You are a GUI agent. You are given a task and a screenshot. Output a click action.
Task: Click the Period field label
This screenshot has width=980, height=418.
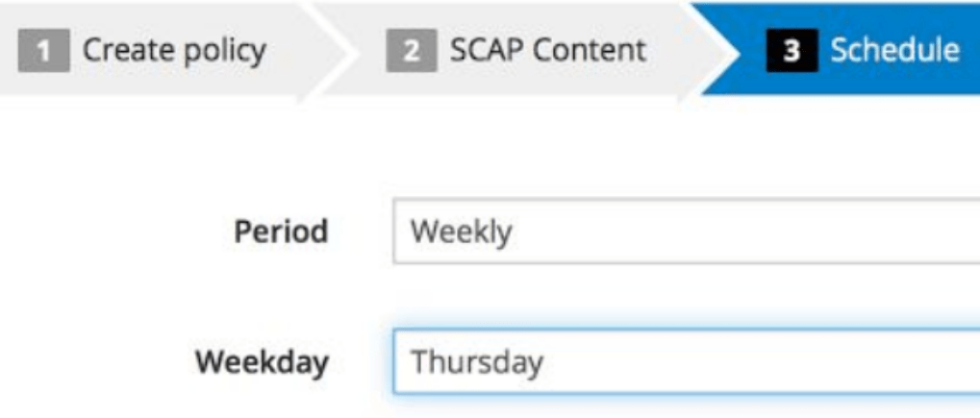282,232
